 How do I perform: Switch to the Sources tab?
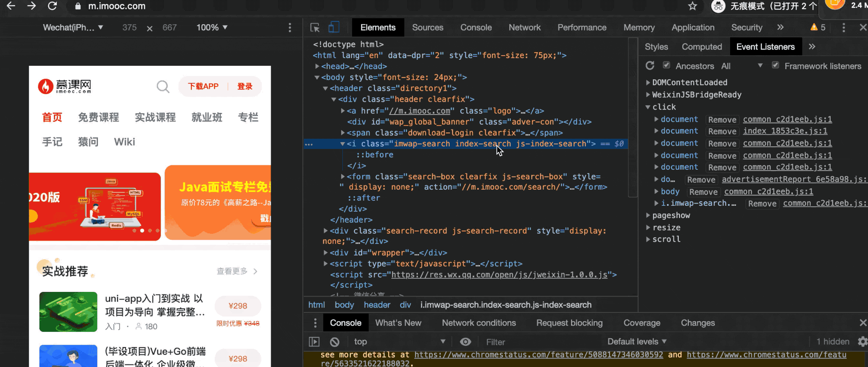(428, 28)
